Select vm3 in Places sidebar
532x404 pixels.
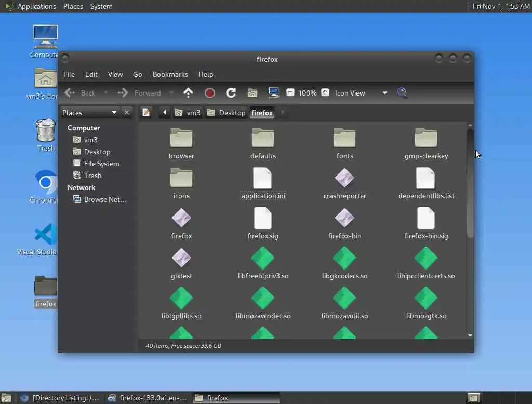point(86,140)
